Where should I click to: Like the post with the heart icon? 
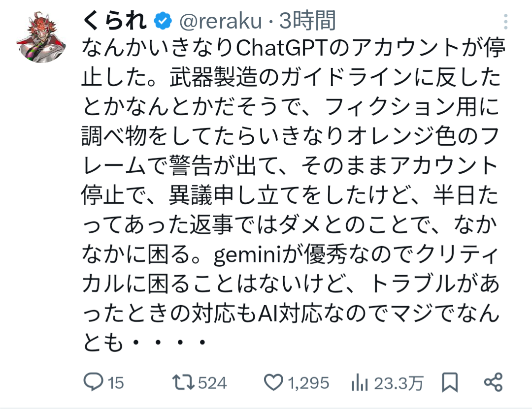tap(273, 382)
